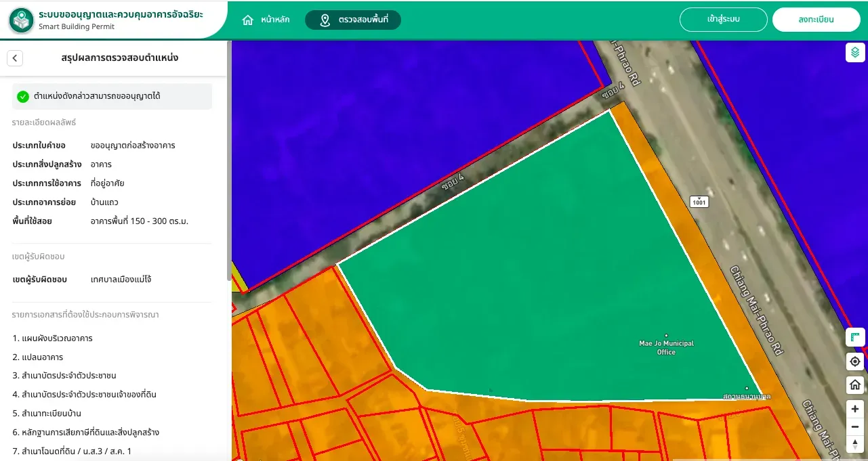Screen dimensions: 868x461
Task: Click the green check status icon
Action: 23,97
